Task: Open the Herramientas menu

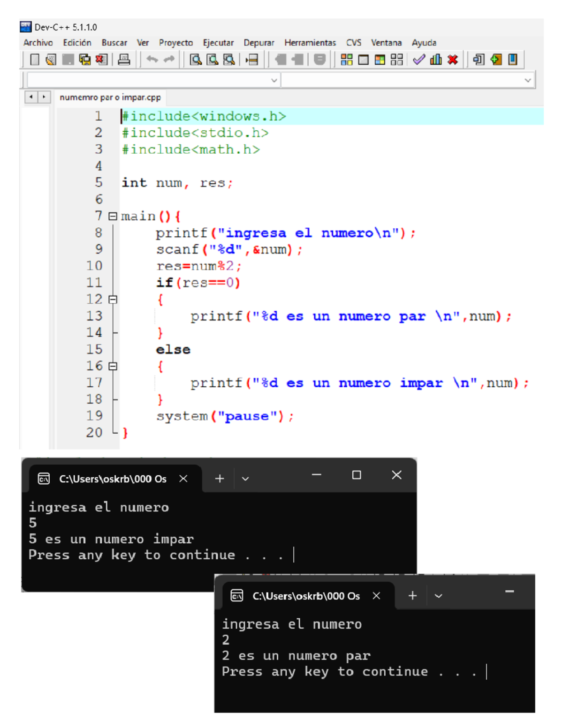Action: [x=310, y=43]
